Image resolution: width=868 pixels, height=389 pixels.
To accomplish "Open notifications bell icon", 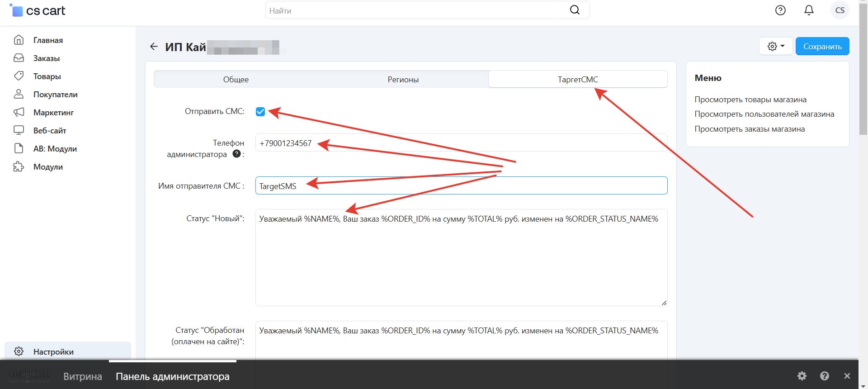I will tap(809, 10).
